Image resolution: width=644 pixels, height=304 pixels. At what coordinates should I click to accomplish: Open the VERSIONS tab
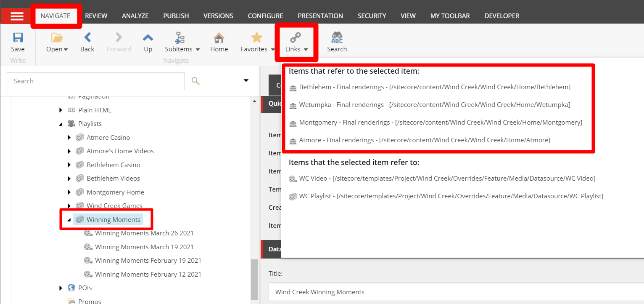tap(218, 16)
